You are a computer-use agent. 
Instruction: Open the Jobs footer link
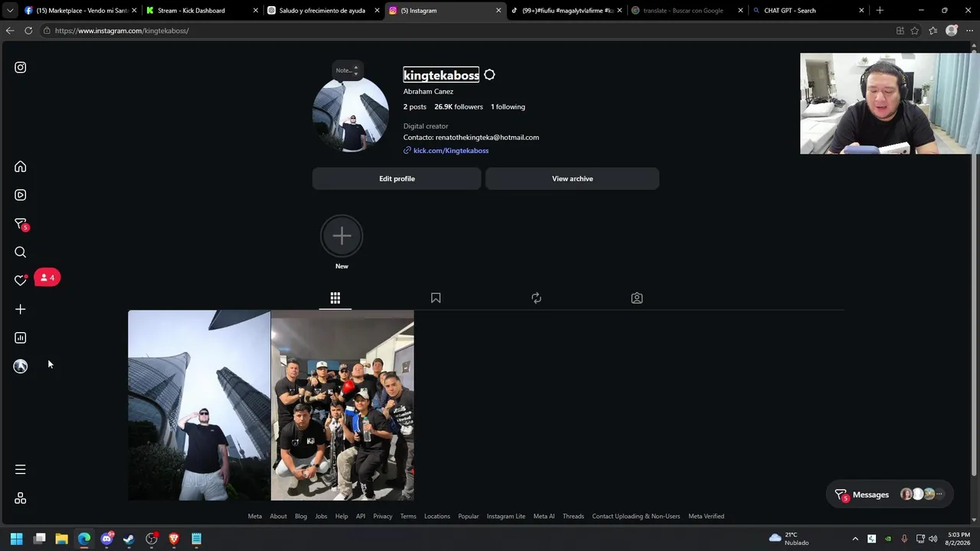pyautogui.click(x=321, y=517)
